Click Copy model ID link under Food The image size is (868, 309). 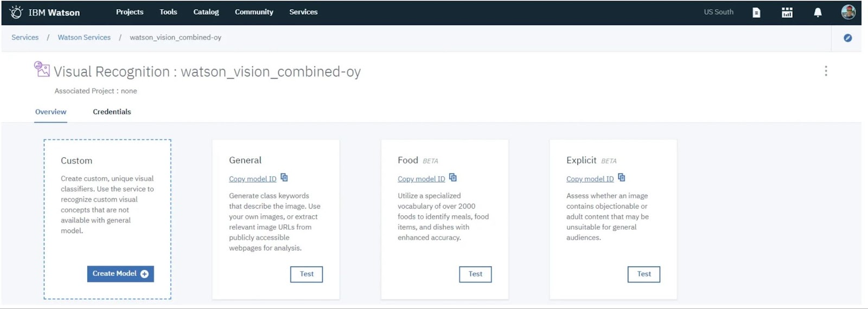[x=421, y=179]
